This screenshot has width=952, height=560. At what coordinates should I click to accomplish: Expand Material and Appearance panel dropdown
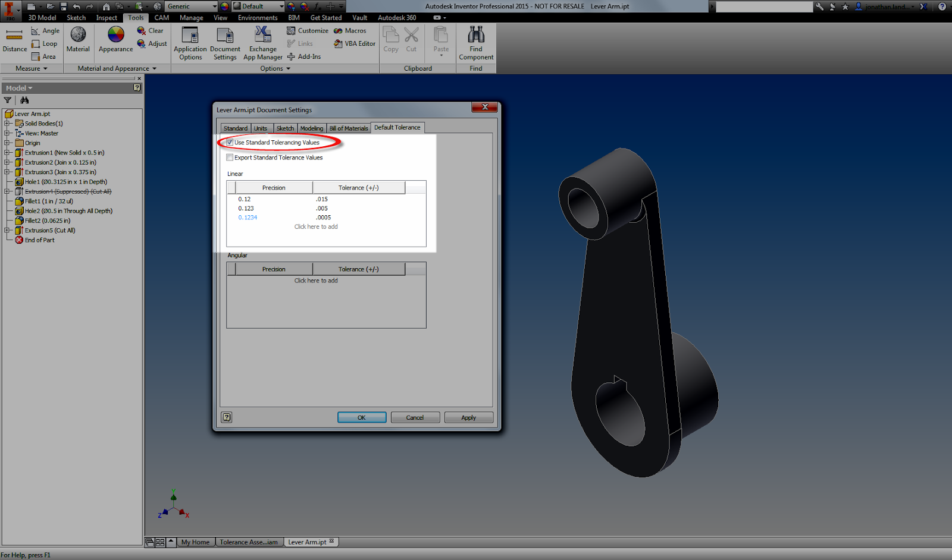click(x=117, y=69)
